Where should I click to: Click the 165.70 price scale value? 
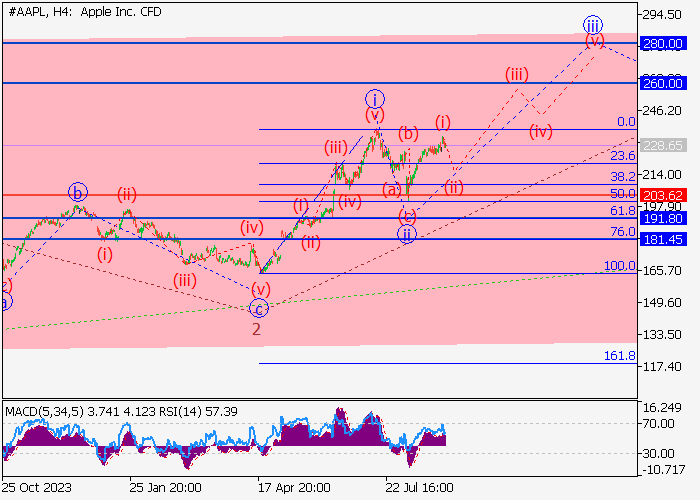pos(662,271)
